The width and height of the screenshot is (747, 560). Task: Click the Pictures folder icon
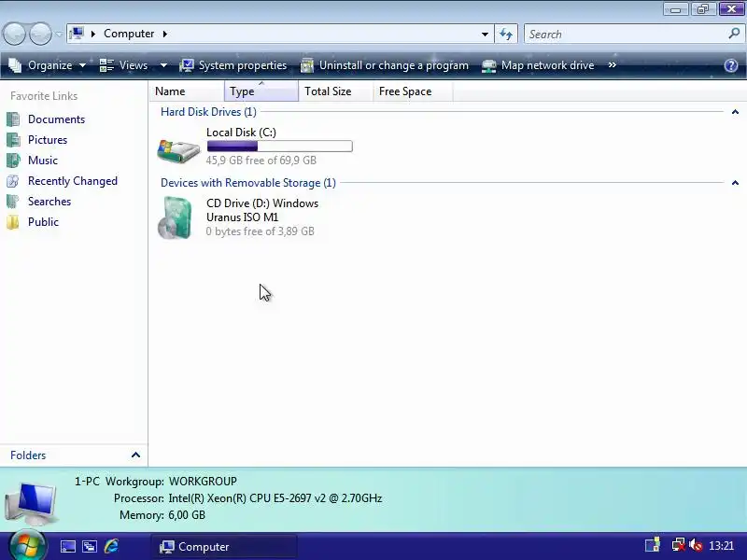[13, 140]
